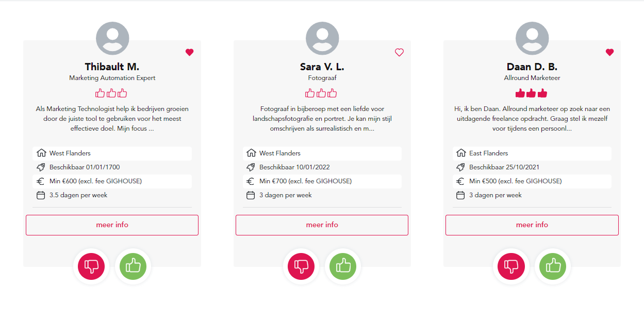Image resolution: width=644 pixels, height=316 pixels.
Task: Click Sara V. L. profile avatar
Action: [322, 39]
